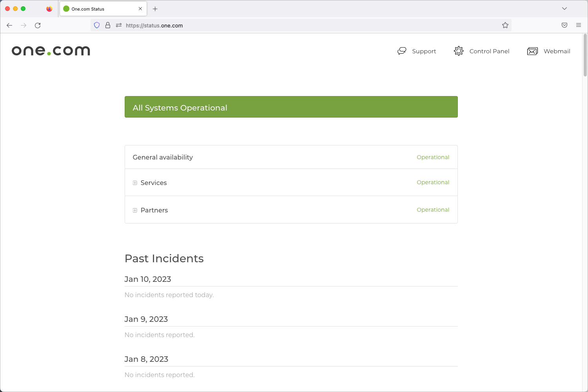Click the site security padlock icon
This screenshot has height=392, width=588.
108,25
